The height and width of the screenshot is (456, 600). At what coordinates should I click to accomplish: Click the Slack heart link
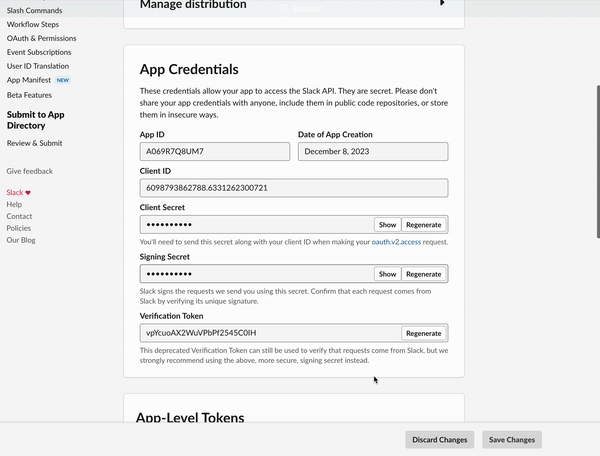click(19, 192)
